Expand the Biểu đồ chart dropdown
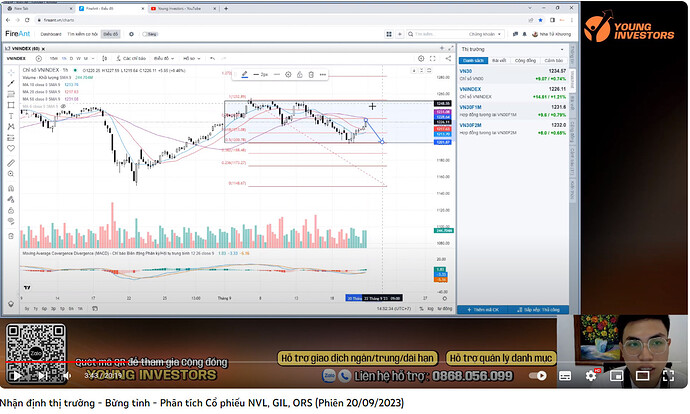 tap(164, 58)
